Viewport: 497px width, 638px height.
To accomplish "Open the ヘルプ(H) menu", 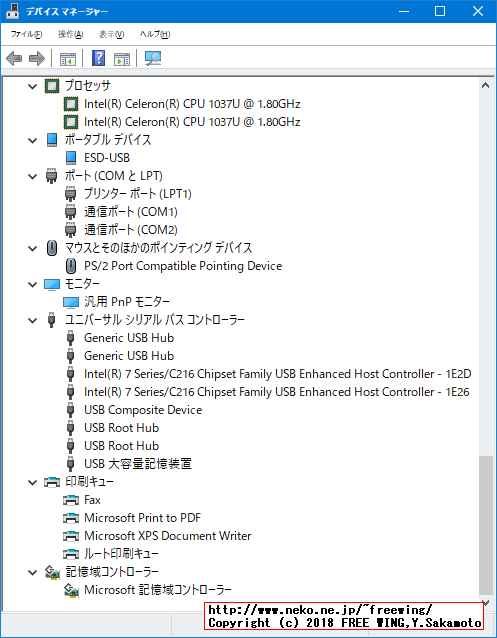I will [155, 34].
